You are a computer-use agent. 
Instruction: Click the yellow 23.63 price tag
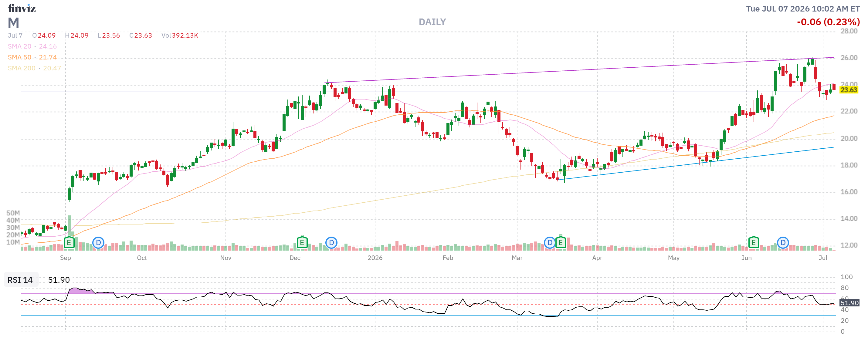(849, 90)
